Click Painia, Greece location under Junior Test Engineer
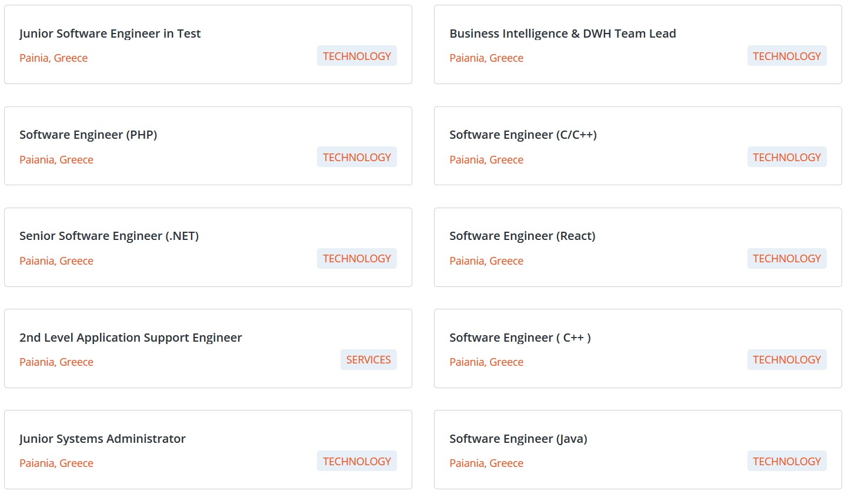This screenshot has height=504, width=848. [x=54, y=58]
